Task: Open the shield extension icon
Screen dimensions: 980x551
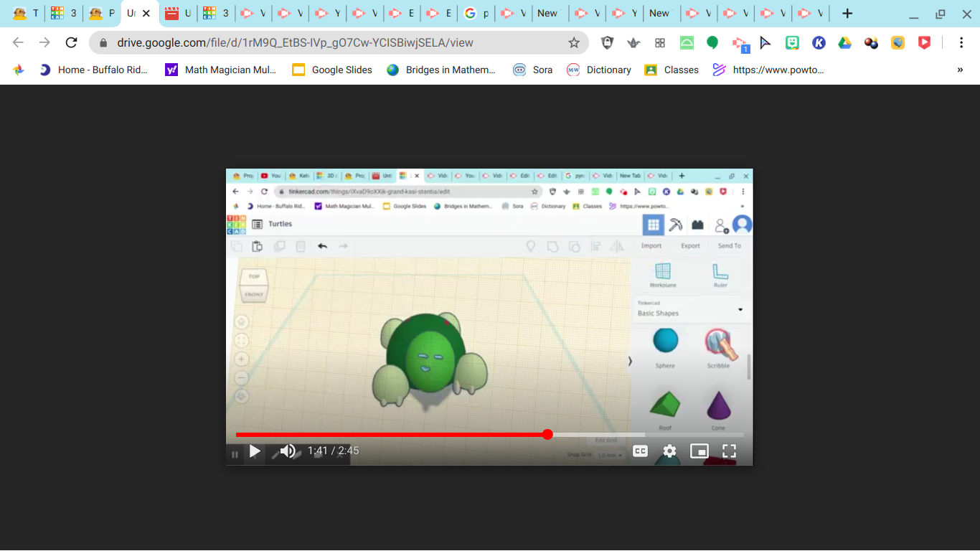Action: [x=607, y=42]
